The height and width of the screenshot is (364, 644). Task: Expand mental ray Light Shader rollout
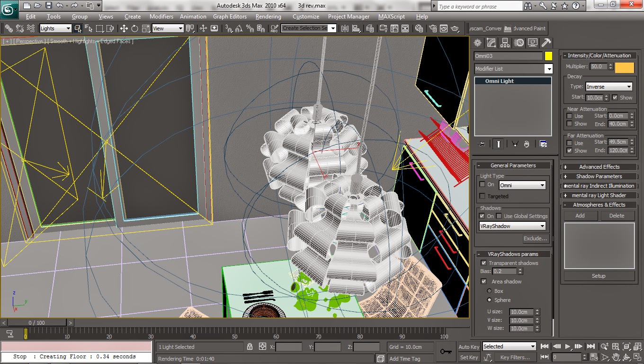coord(599,195)
